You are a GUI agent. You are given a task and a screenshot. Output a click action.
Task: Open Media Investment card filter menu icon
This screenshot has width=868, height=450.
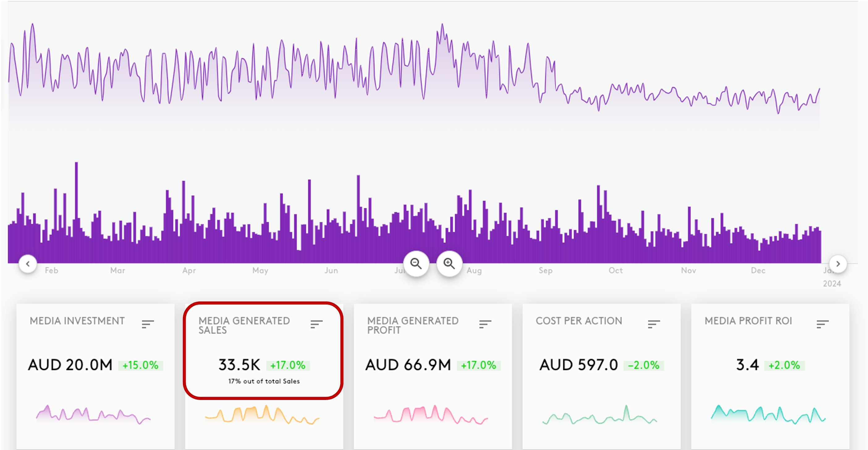coord(148,324)
